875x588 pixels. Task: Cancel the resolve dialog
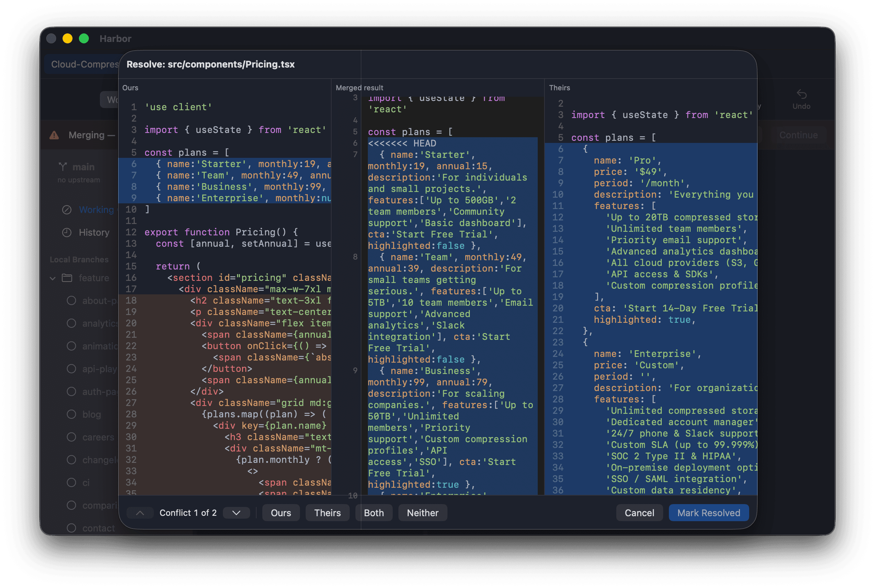639,513
